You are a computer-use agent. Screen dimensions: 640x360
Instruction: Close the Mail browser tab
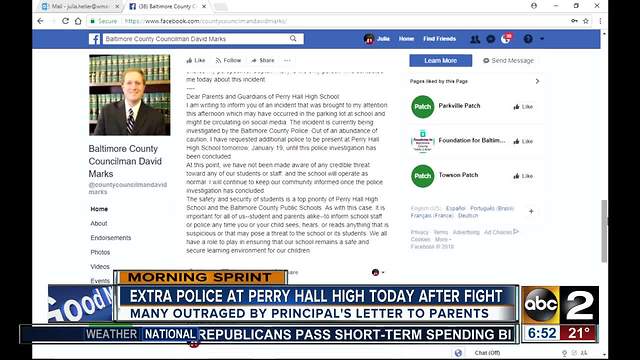(117, 6)
